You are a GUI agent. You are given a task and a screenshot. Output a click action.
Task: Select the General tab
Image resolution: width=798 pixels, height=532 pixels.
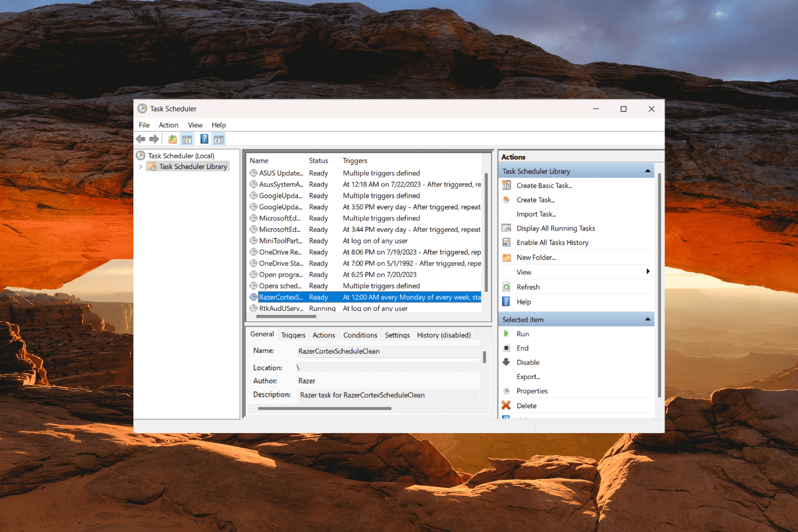coord(262,334)
